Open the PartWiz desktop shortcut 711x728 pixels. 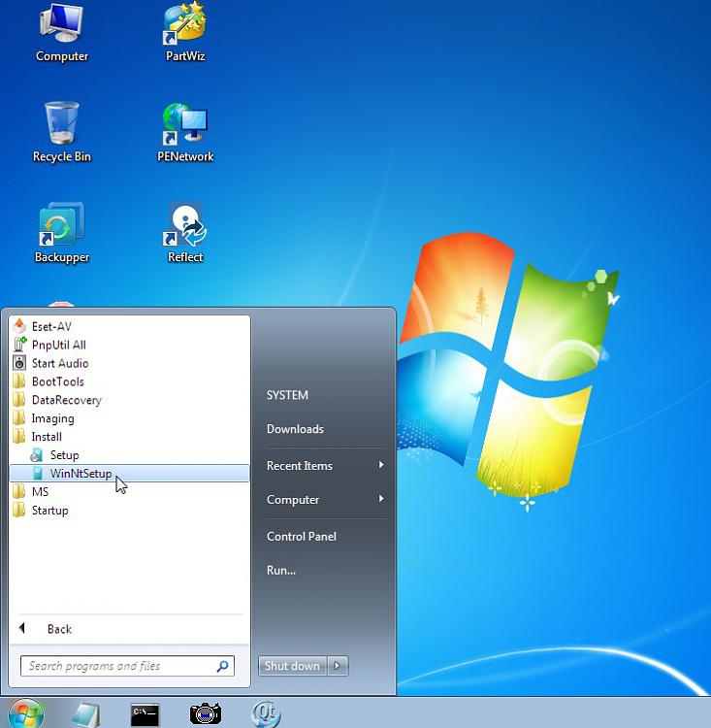point(184,32)
